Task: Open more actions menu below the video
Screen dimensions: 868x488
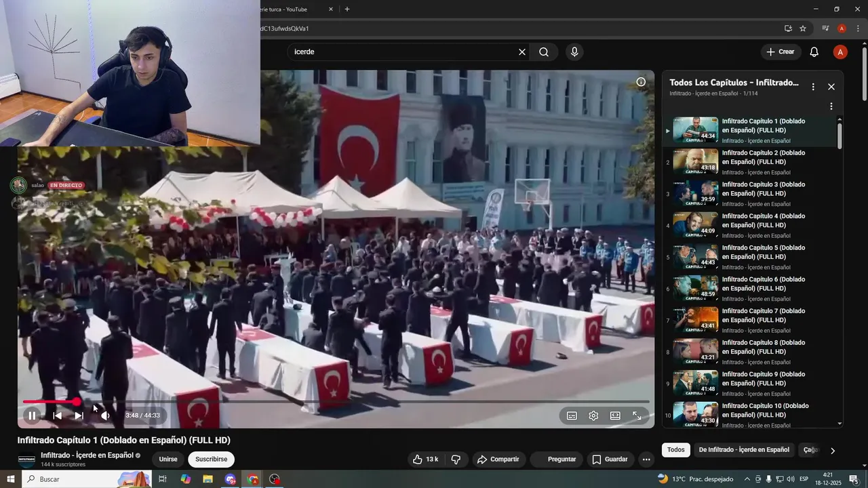Action: coord(646,460)
